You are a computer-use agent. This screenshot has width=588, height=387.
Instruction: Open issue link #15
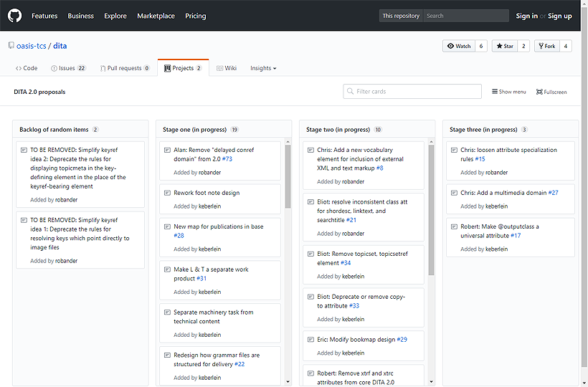pyautogui.click(x=480, y=159)
